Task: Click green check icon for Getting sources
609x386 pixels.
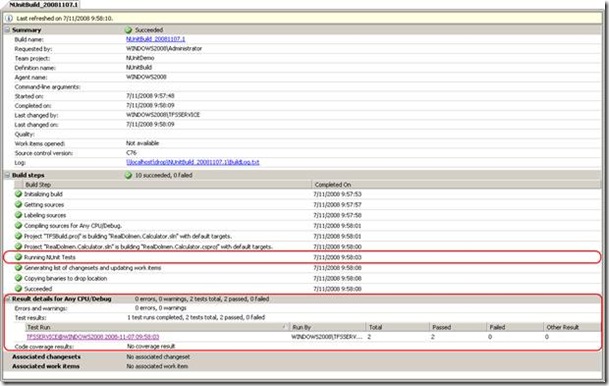Action: pos(18,204)
